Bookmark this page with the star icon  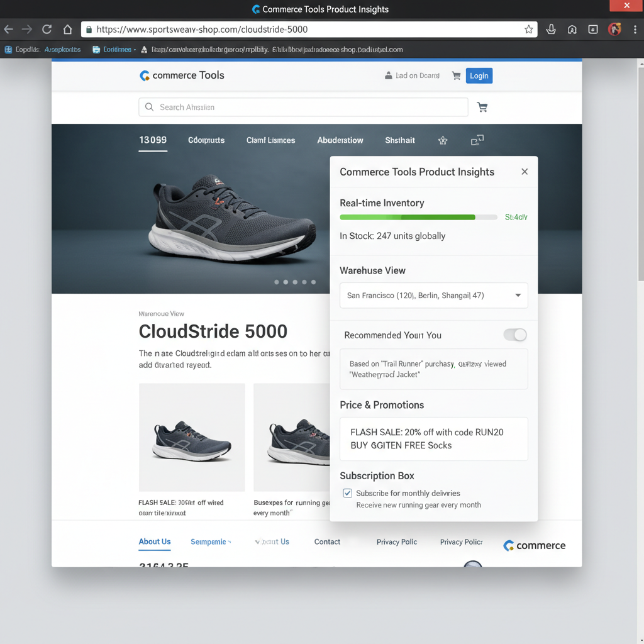[528, 29]
